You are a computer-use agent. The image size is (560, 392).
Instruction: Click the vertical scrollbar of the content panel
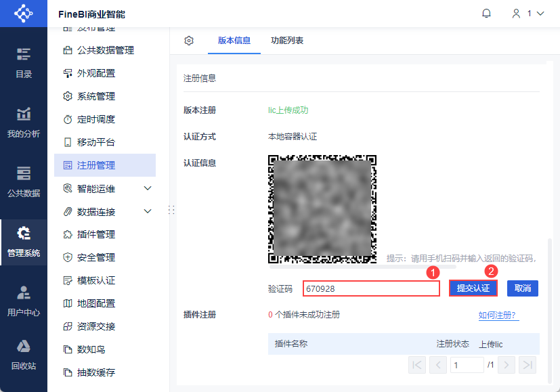pos(549,311)
